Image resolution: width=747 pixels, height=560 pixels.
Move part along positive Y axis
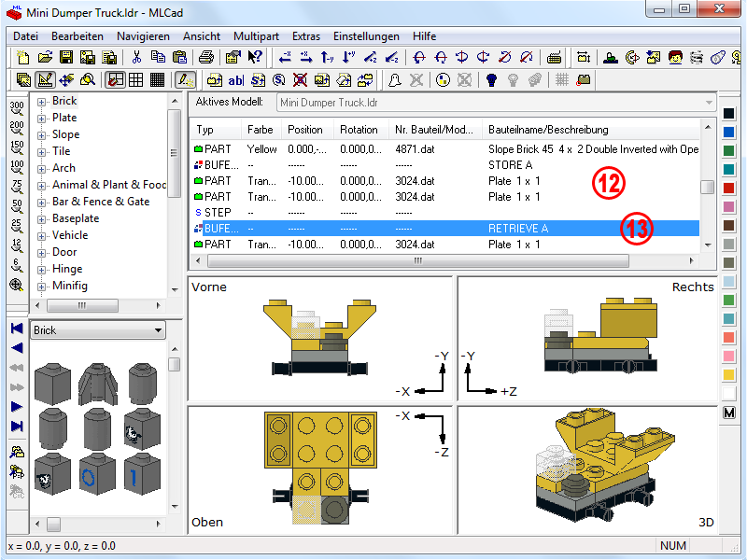coord(348,58)
